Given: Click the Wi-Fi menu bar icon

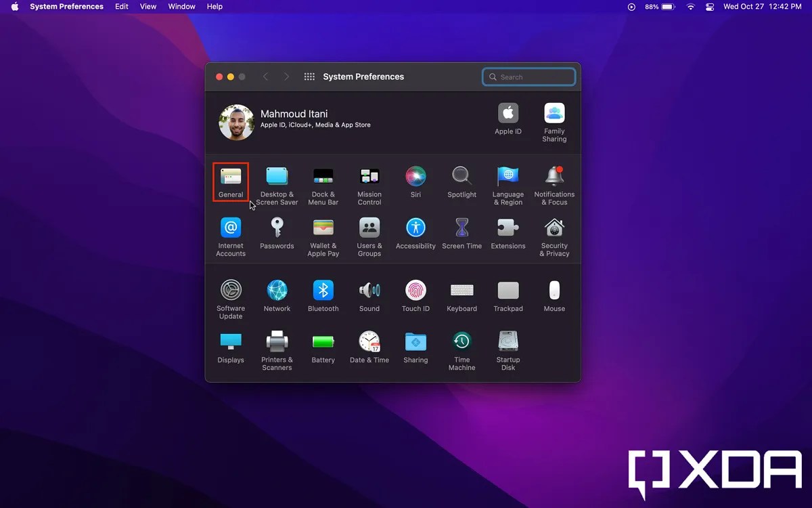Looking at the screenshot, I should 690,7.
